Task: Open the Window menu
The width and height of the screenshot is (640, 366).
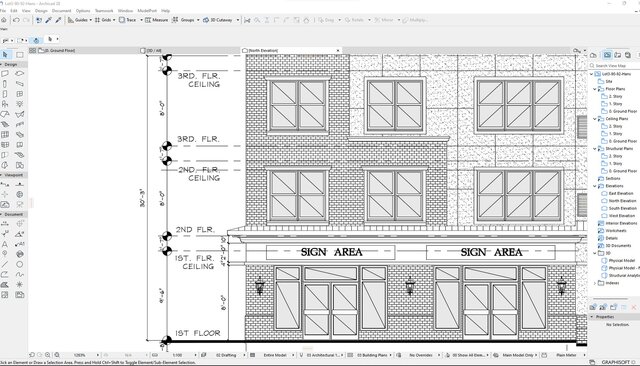Action: pos(125,11)
